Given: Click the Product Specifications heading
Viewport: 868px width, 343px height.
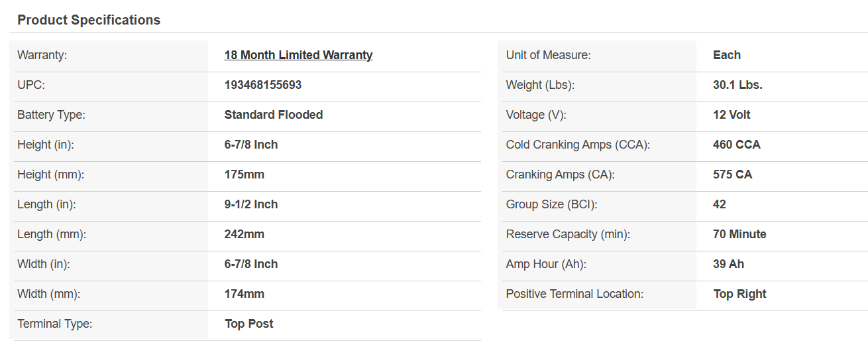Looking at the screenshot, I should point(89,20).
